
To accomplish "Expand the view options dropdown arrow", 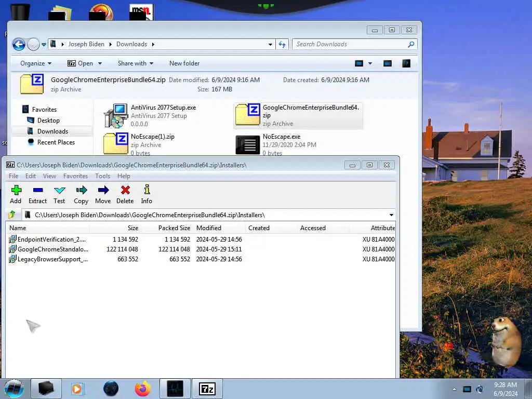I will 370,63.
